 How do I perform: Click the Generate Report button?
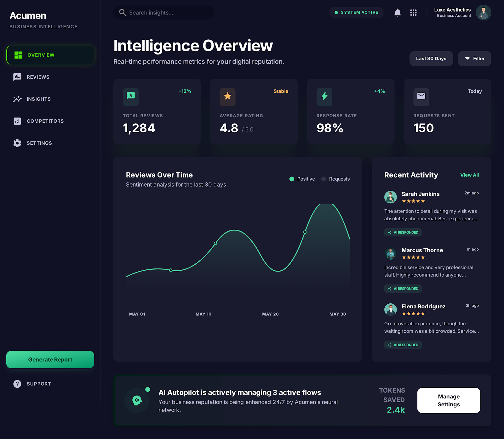coord(50,359)
